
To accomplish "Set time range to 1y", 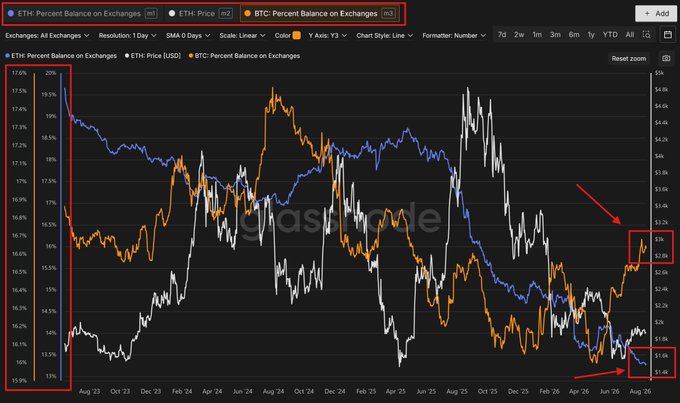I will click(x=591, y=35).
